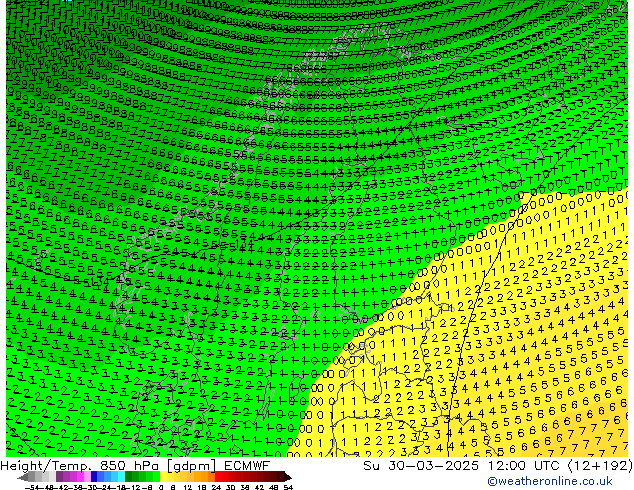Click the '54' label at legend's right end

pyautogui.click(x=288, y=487)
